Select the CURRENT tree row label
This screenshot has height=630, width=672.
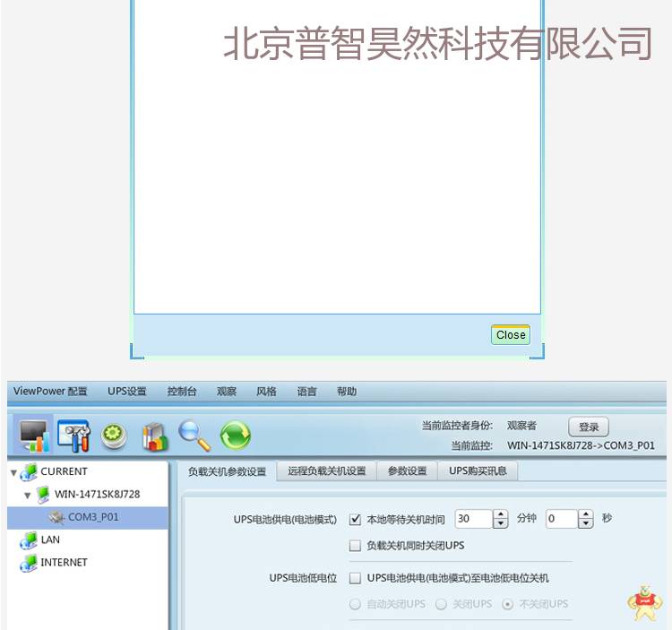64,471
